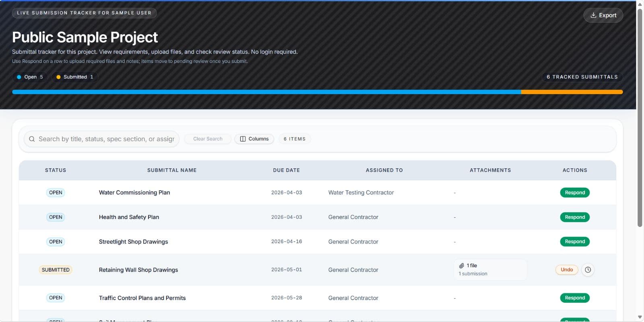This screenshot has width=644, height=322.
Task: Open the history clock icon for Retaining Wall
Action: pos(588,270)
